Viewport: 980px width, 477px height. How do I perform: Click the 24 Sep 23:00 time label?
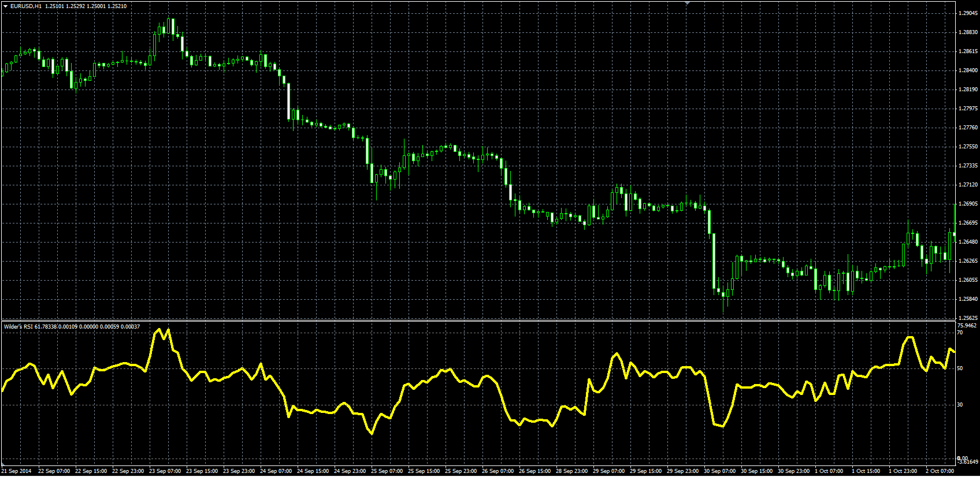click(x=350, y=471)
